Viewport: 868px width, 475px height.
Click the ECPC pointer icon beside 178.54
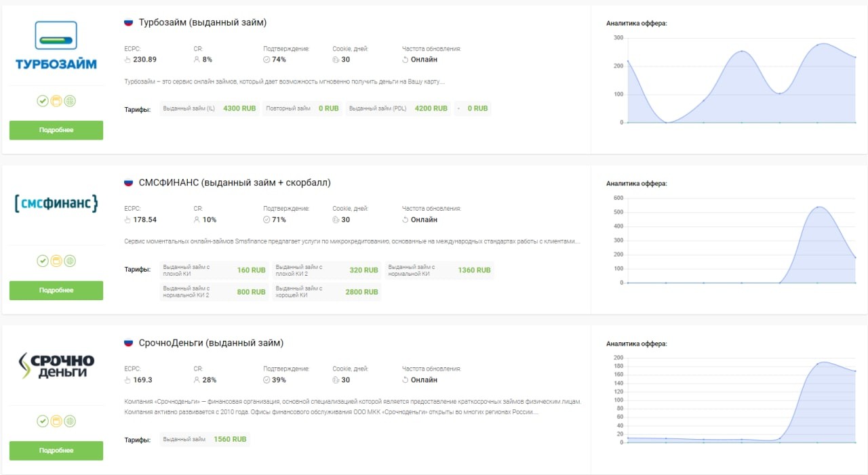click(127, 220)
